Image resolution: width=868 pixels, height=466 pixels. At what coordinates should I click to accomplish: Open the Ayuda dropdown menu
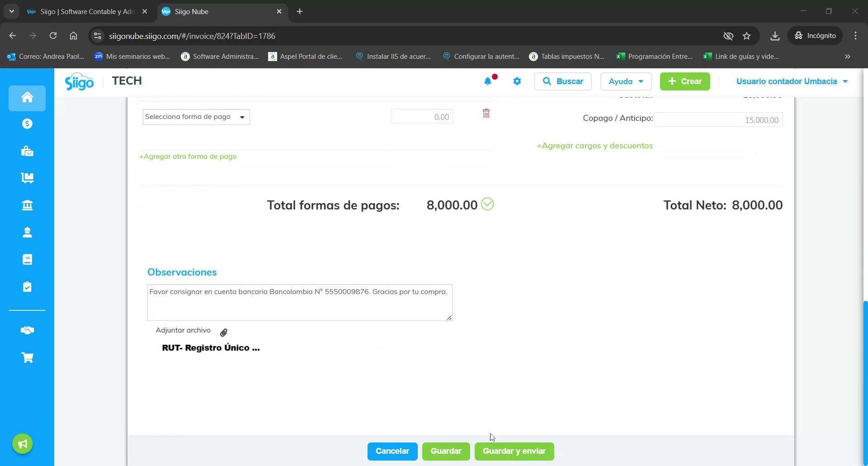point(625,81)
